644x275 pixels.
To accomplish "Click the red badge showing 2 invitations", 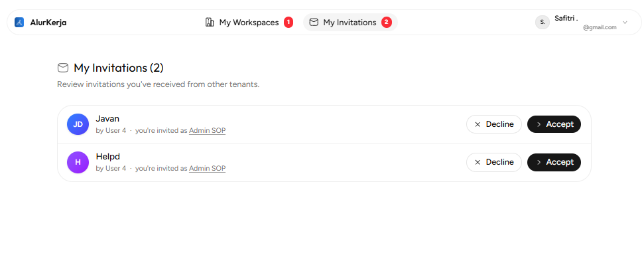I will pyautogui.click(x=387, y=22).
